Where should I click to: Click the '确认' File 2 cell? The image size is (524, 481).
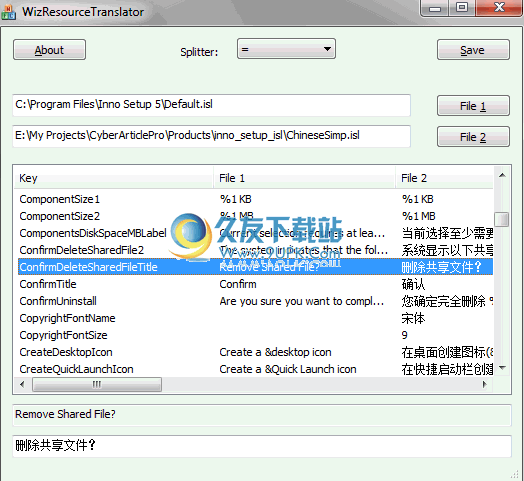[x=413, y=284]
